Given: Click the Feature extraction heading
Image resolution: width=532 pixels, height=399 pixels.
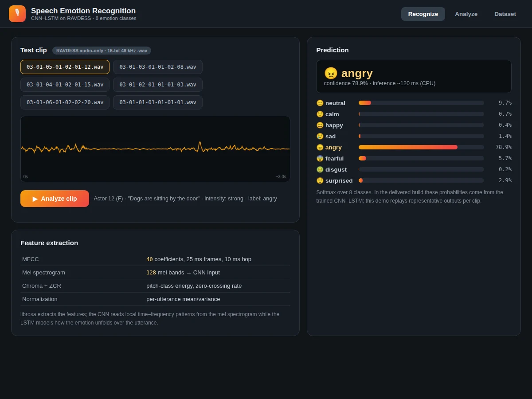Looking at the screenshot, I should point(49,243).
